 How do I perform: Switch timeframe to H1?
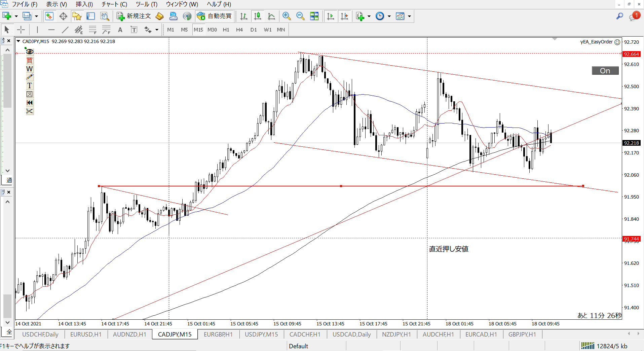click(x=226, y=30)
